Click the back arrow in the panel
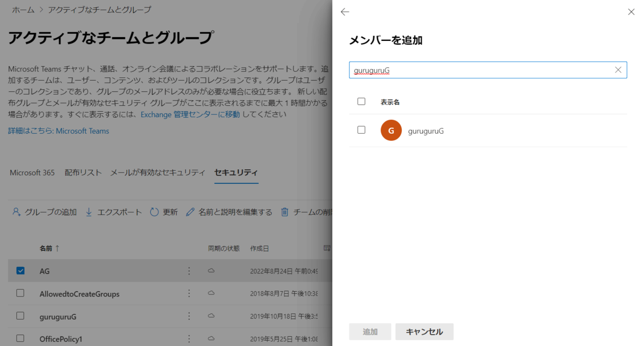 click(345, 12)
